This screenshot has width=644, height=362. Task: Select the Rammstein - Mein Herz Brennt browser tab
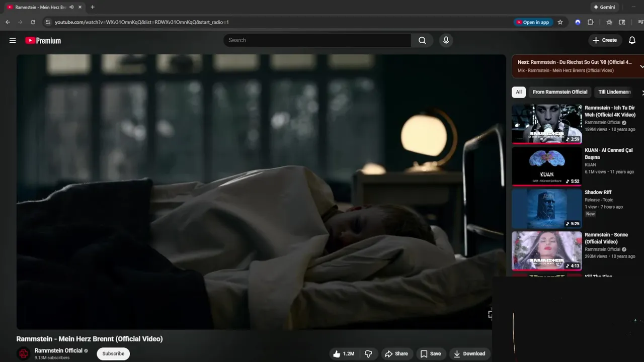tap(41, 7)
